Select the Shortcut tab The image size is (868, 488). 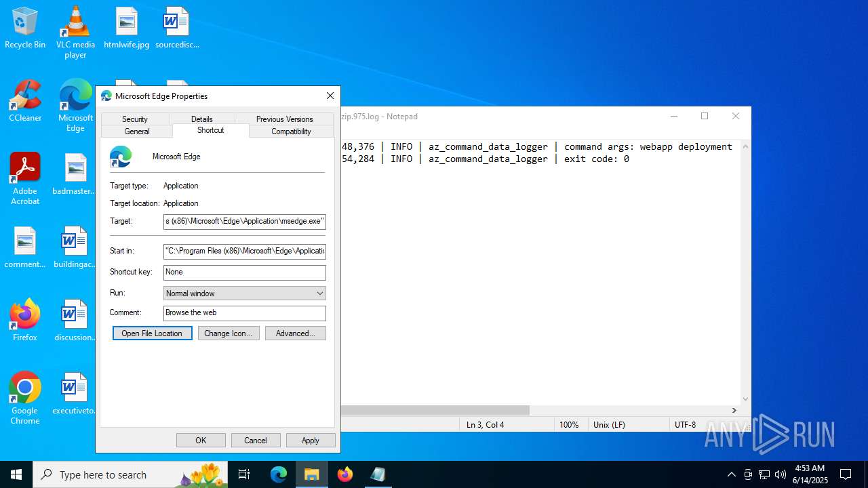click(211, 130)
